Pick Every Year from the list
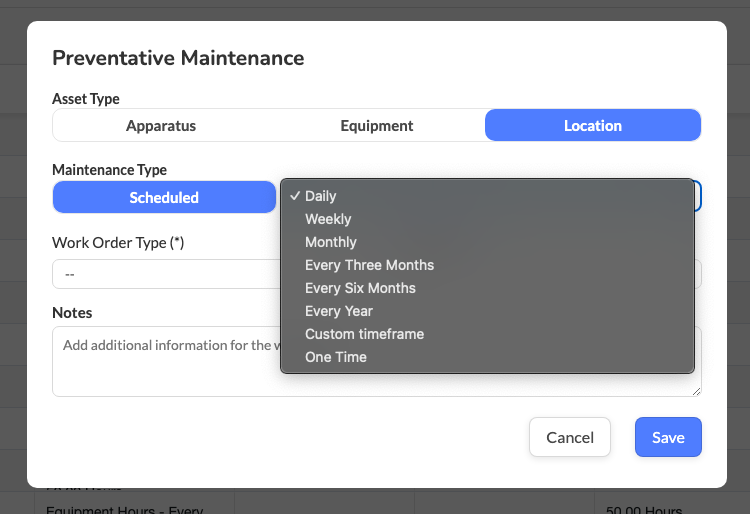Viewport: 750px width, 514px height. pyautogui.click(x=339, y=311)
